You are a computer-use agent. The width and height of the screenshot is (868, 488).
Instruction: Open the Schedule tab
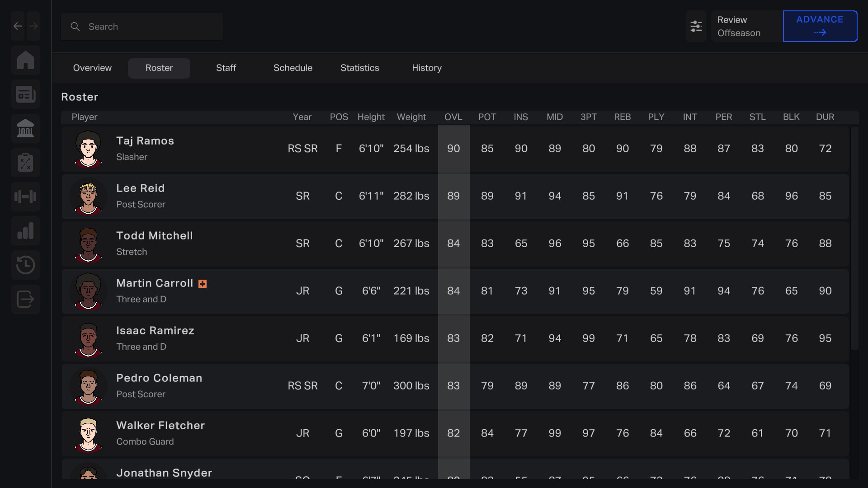292,68
